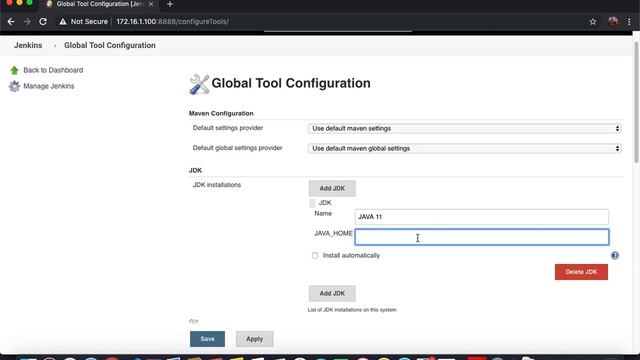The image size is (640, 360).
Task: Save the tool configuration
Action: pos(207,339)
